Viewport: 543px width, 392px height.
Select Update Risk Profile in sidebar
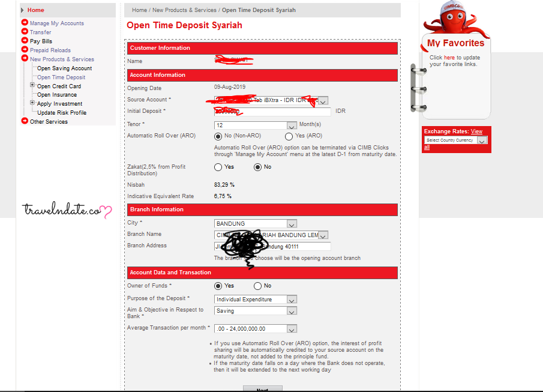(62, 113)
